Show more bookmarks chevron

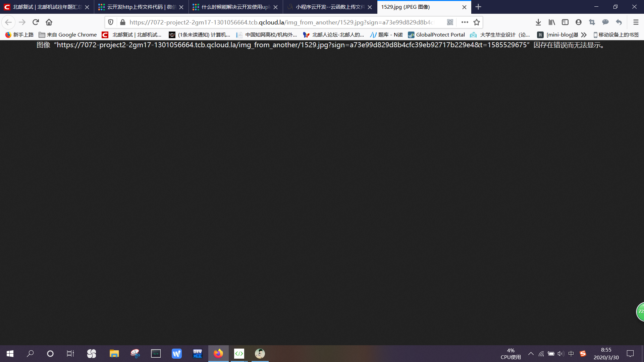pyautogui.click(x=584, y=35)
